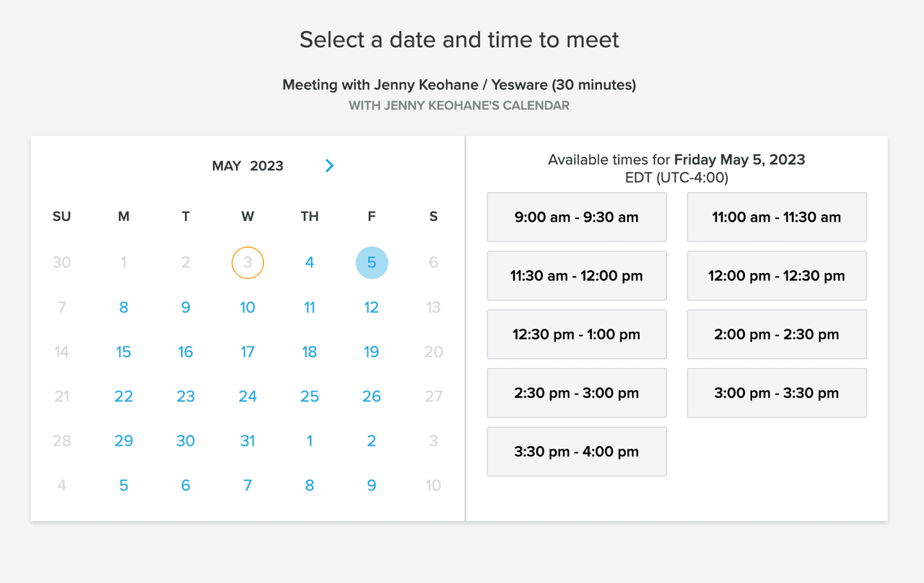Open the next month with the chevron arrow
This screenshot has width=924, height=583.
[x=329, y=165]
